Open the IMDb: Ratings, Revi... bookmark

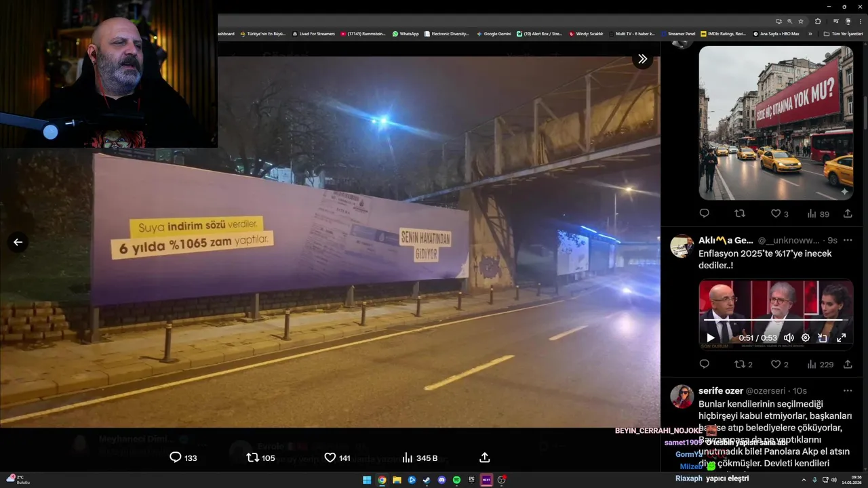[x=723, y=33]
